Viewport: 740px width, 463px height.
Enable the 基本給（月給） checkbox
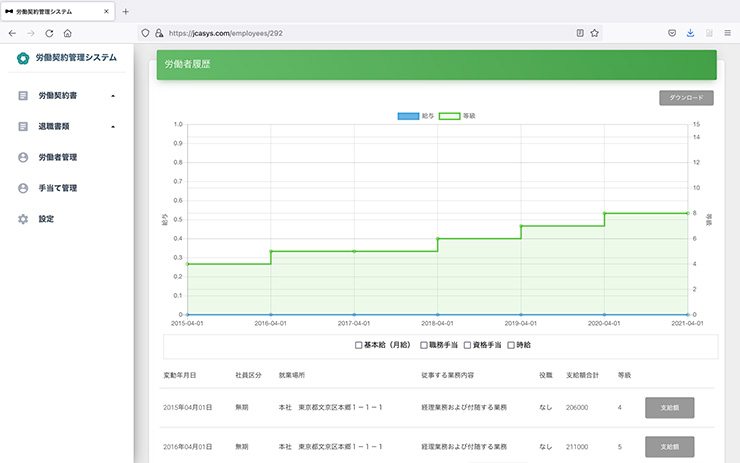tap(358, 345)
